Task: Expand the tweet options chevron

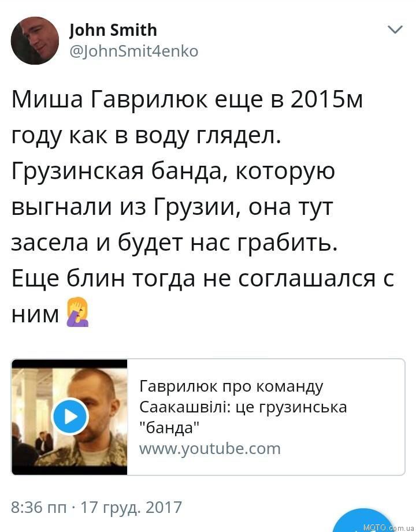Action: coord(395,29)
